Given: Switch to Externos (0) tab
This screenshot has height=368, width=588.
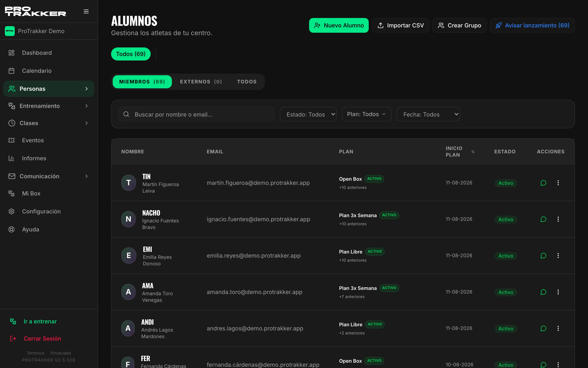Looking at the screenshot, I should click(x=201, y=82).
